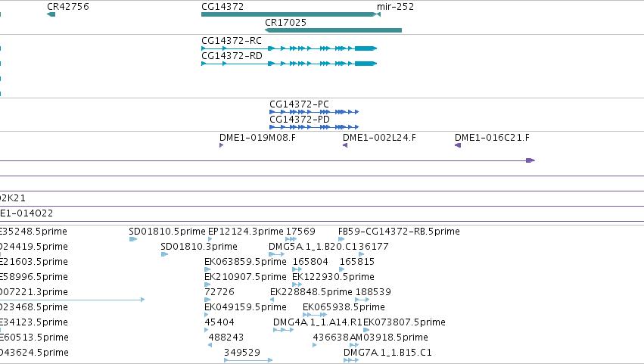Select the SD01810.5prime EST arrow
The width and height of the screenshot is (644, 364).
coord(132,239)
